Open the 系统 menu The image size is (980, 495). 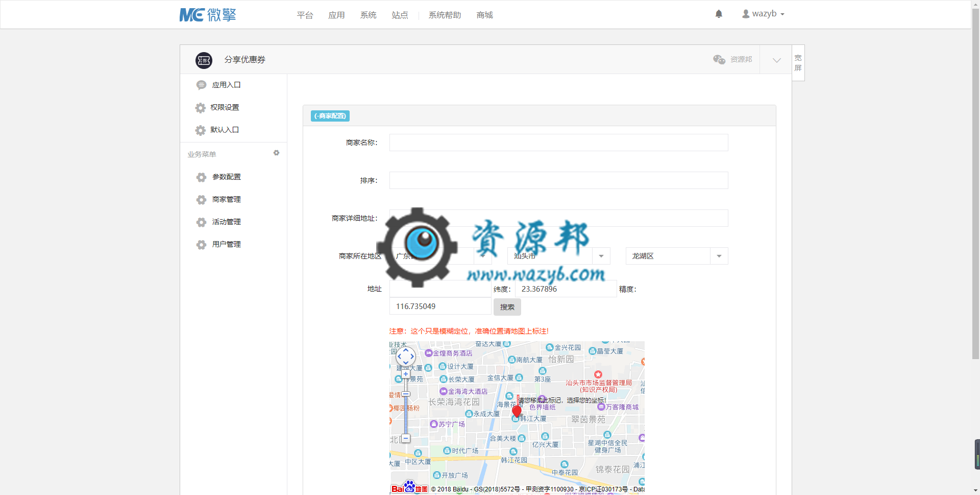click(x=368, y=15)
